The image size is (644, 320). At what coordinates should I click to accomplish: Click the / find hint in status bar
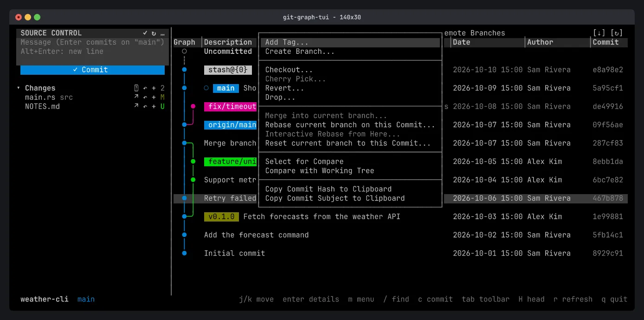tap(396, 299)
